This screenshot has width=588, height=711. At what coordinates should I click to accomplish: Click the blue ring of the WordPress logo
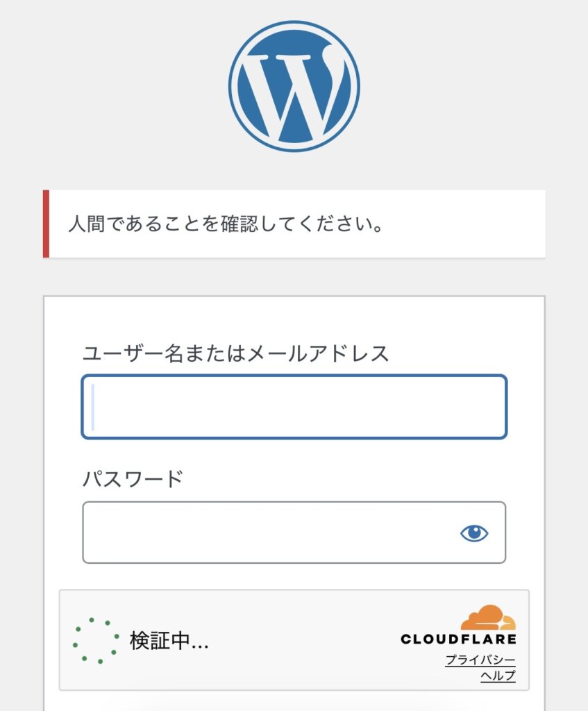pos(235,87)
